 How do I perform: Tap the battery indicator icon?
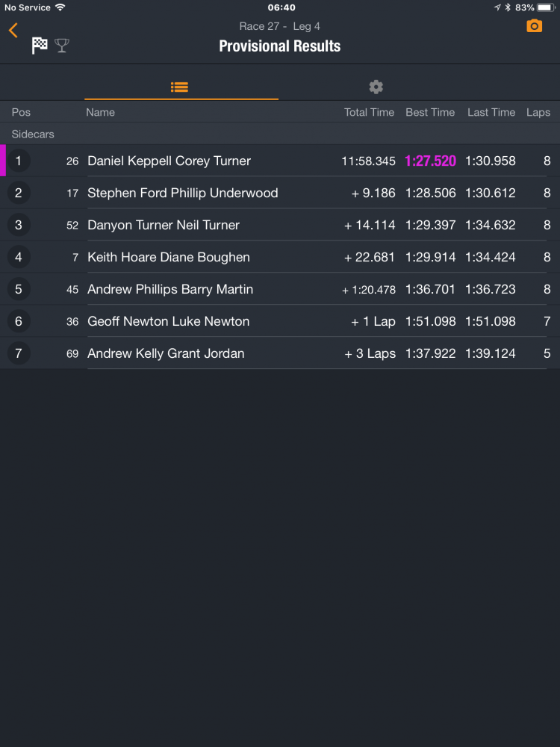click(546, 7)
